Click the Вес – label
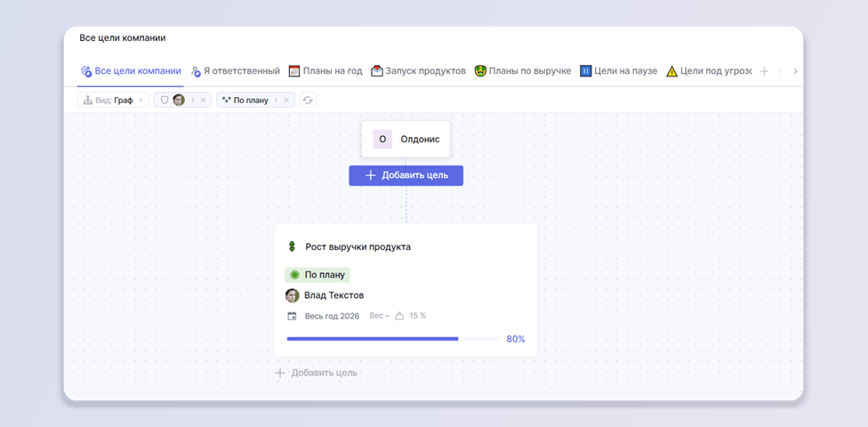 (379, 316)
